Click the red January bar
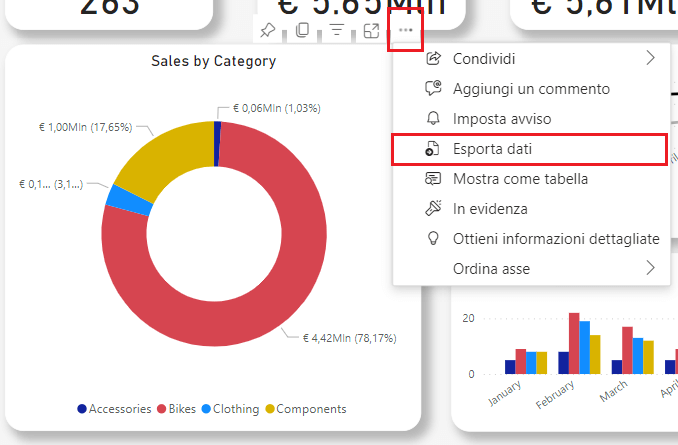Viewport: 678px width, 445px height. pos(521,362)
